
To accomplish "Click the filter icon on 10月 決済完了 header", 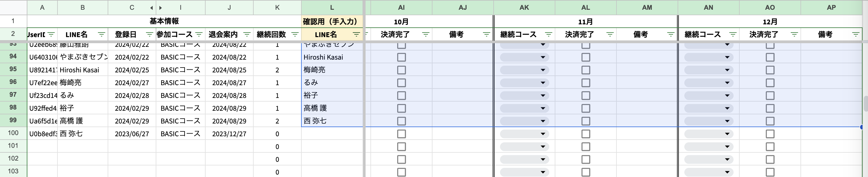I will pos(425,34).
